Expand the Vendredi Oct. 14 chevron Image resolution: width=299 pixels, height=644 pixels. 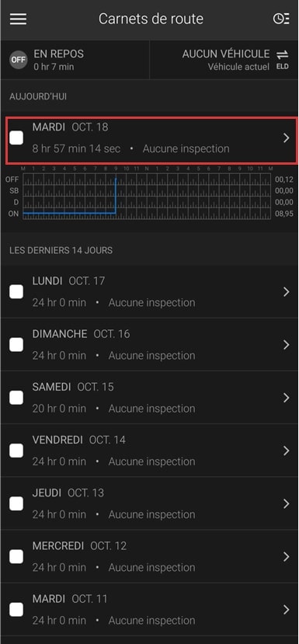(287, 451)
